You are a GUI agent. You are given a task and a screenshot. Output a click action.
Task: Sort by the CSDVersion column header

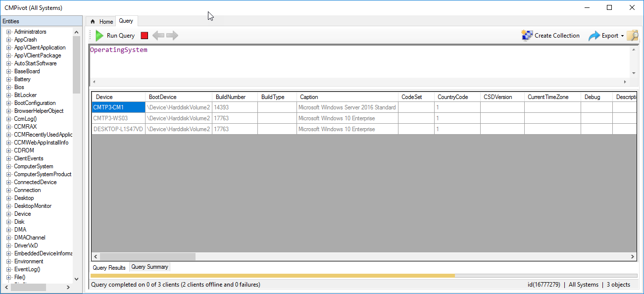502,97
